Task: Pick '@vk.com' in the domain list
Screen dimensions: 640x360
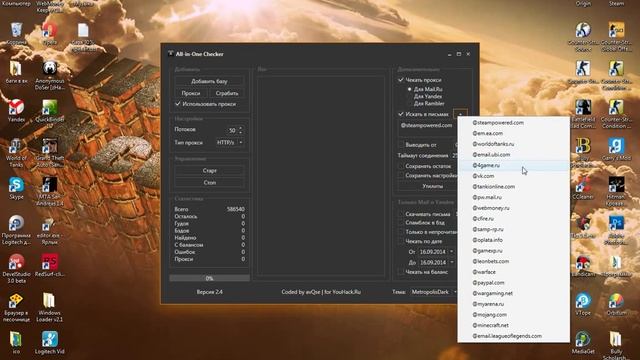Action: click(513, 176)
